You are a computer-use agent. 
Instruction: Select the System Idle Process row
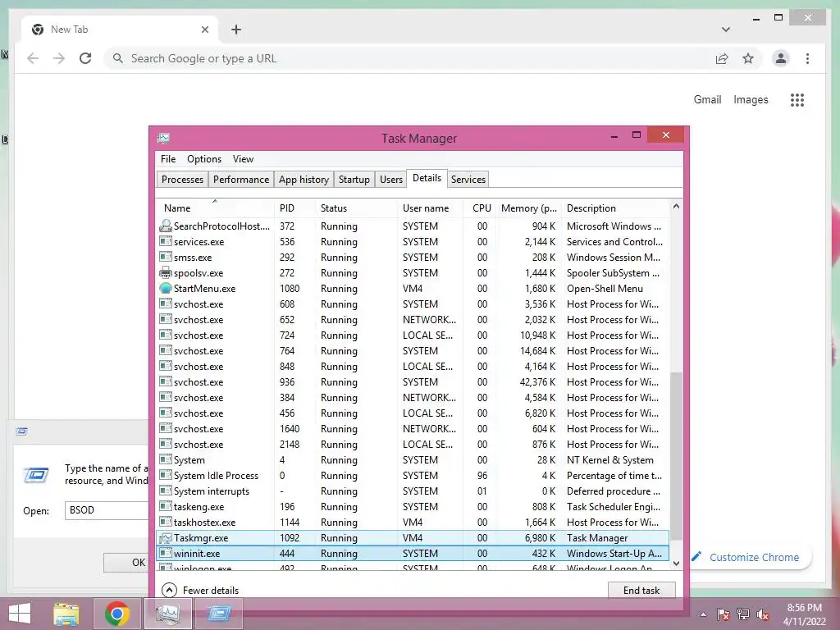click(413, 476)
